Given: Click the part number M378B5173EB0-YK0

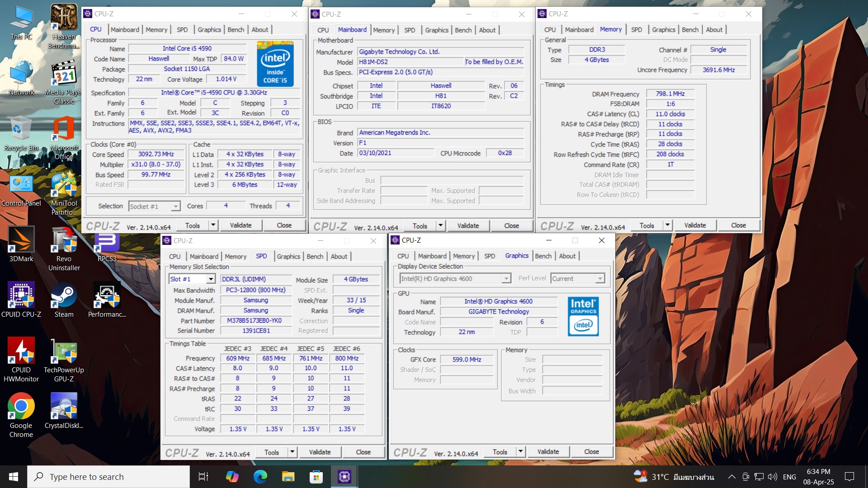Looking at the screenshot, I should [x=256, y=320].
